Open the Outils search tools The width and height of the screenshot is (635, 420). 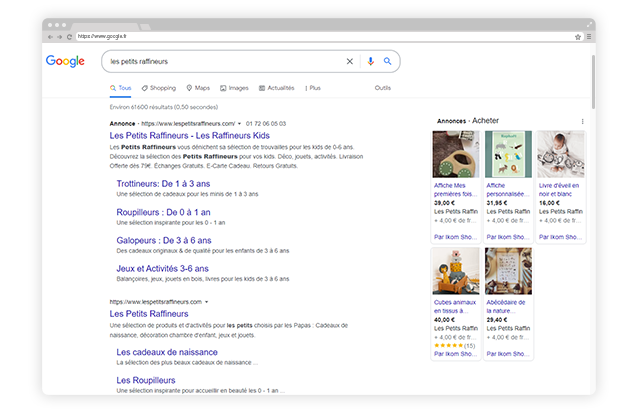coord(383,88)
